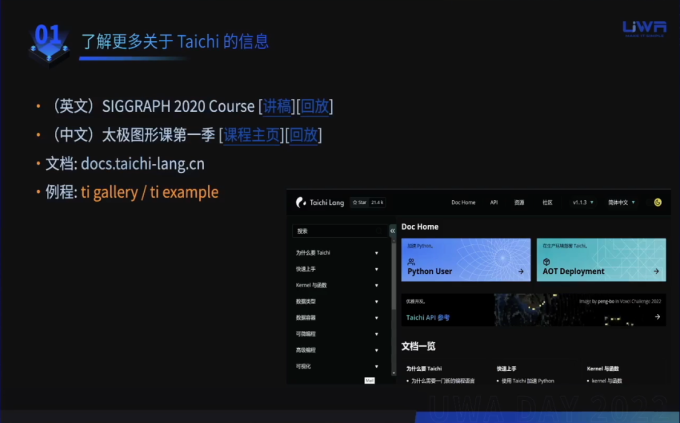Click '快速上手' column heading under 文档一览
The height and width of the screenshot is (423, 680).
click(506, 369)
